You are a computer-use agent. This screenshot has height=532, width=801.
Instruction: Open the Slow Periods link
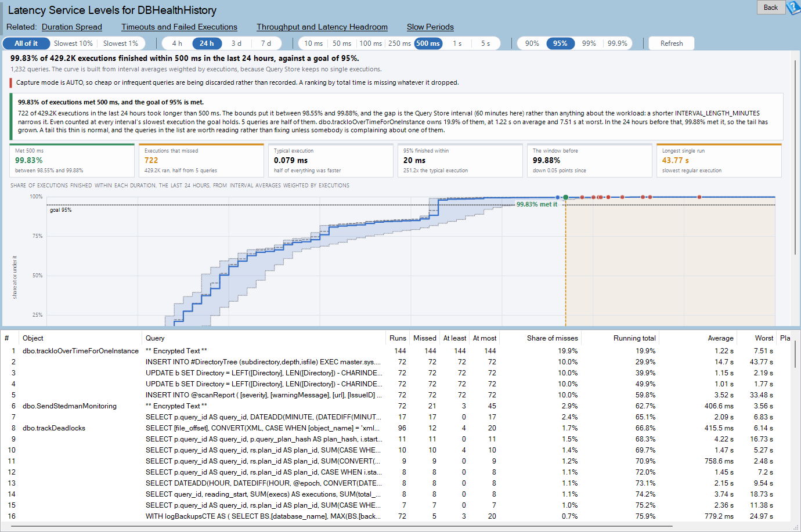(x=430, y=27)
